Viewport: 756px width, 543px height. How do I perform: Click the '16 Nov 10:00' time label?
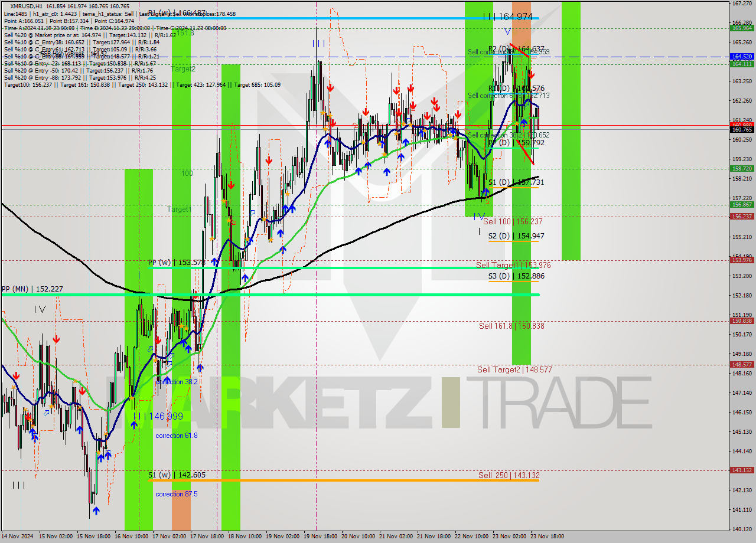[x=132, y=537]
